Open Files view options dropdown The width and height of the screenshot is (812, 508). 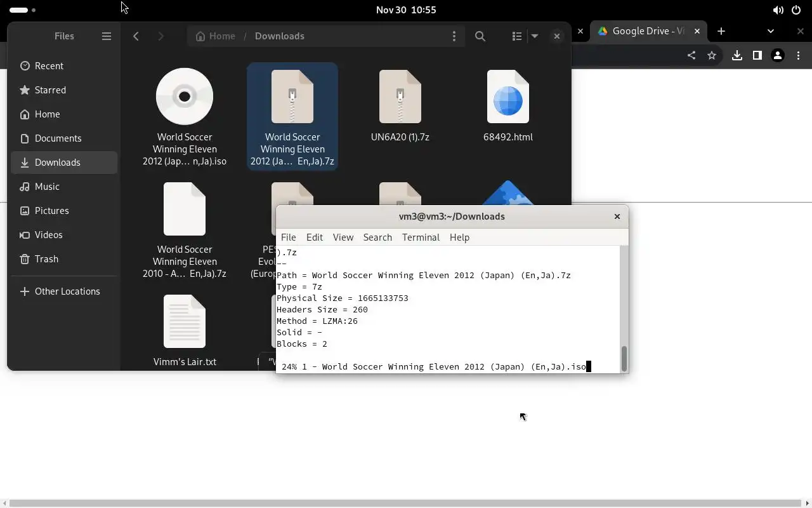tap(535, 36)
